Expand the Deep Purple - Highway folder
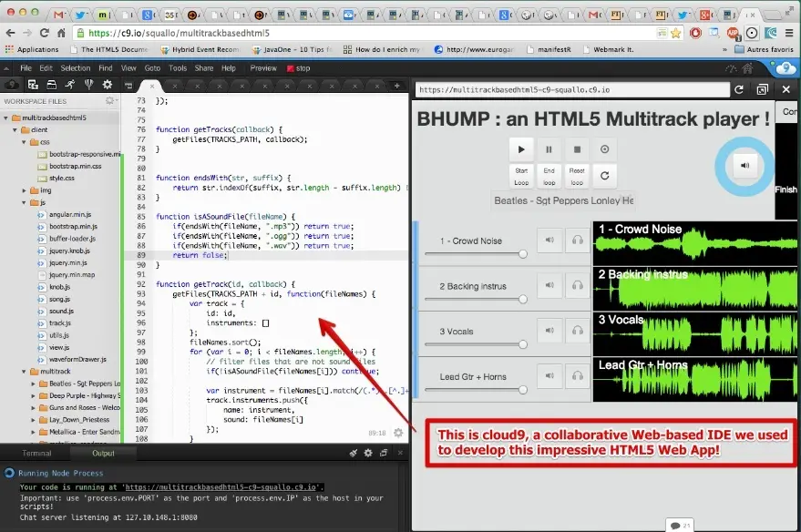801x532 pixels. (33, 395)
